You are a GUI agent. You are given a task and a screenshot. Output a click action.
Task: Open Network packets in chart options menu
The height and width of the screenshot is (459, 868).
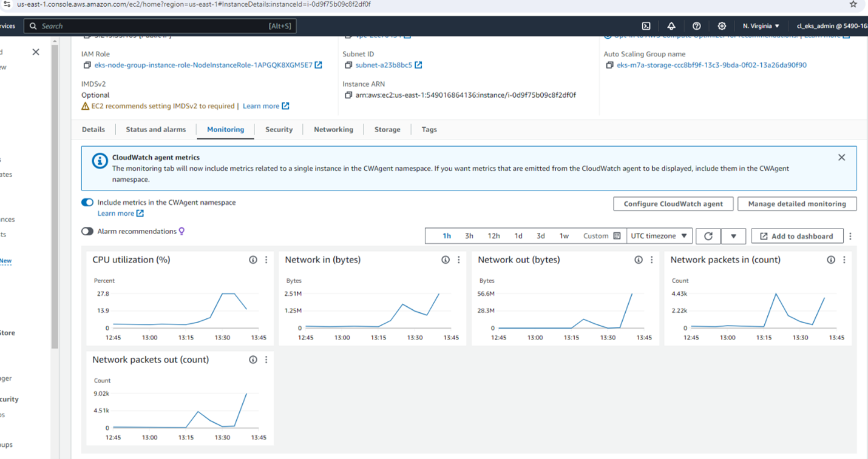pyautogui.click(x=844, y=260)
